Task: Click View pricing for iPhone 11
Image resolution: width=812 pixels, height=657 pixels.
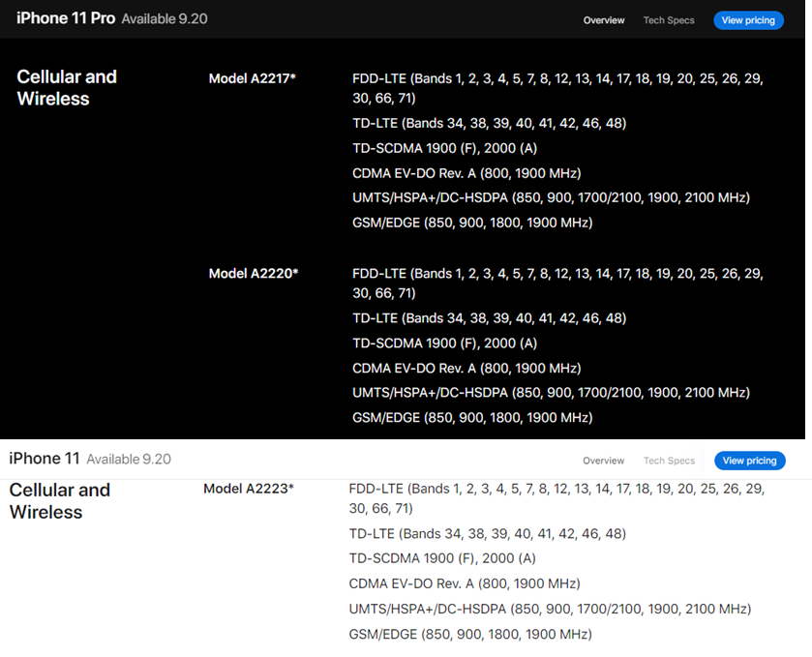Action: click(x=750, y=461)
